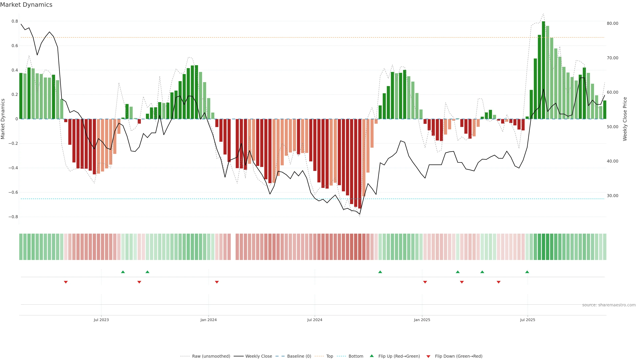Select the green flip-up marker nearest Jul 2025

(527, 272)
